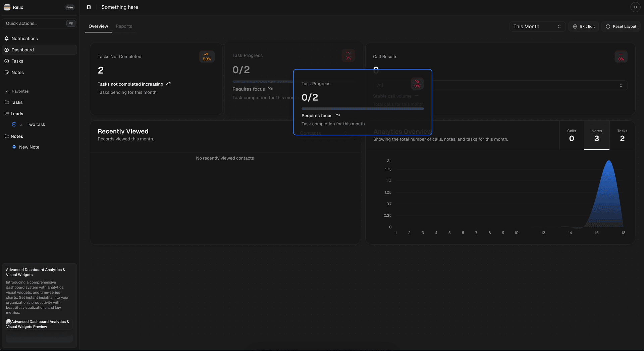This screenshot has height=351, width=644.
Task: Switch to the Overview tab
Action: (x=98, y=26)
